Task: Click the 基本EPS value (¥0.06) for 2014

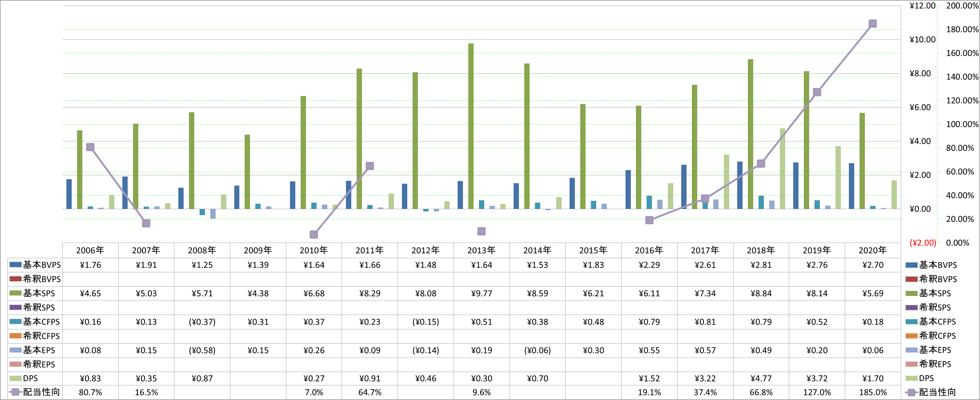Action: pyautogui.click(x=538, y=350)
